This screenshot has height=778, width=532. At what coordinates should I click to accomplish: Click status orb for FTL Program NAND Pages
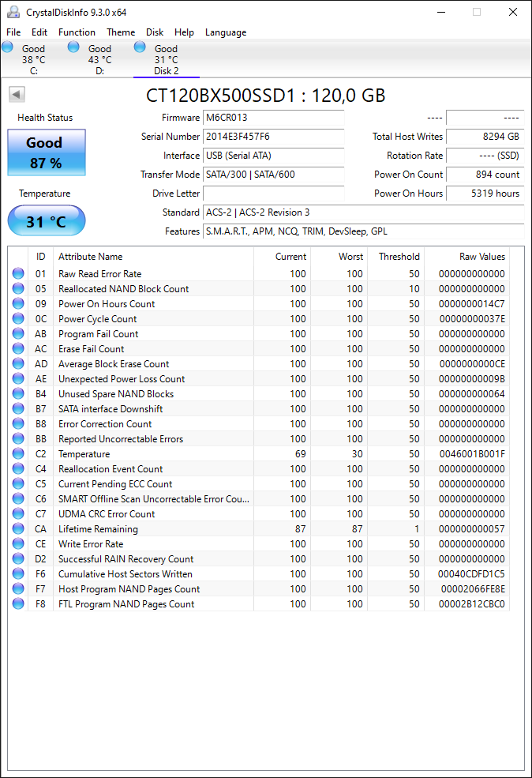click(18, 604)
